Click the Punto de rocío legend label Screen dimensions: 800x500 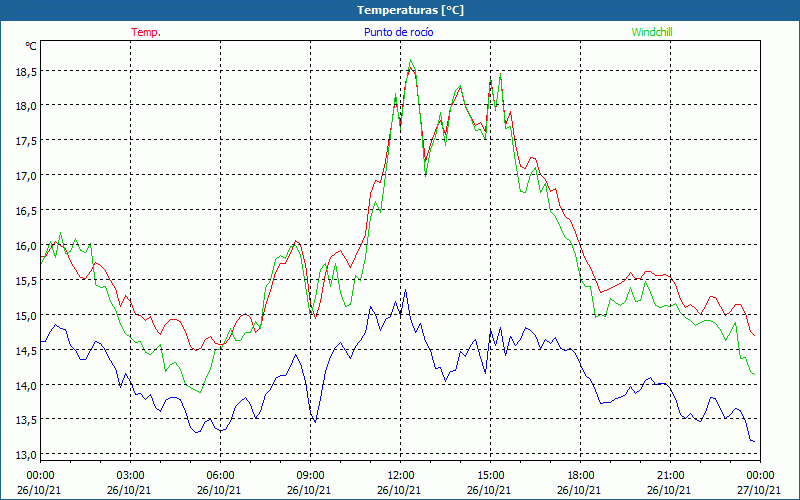click(398, 32)
